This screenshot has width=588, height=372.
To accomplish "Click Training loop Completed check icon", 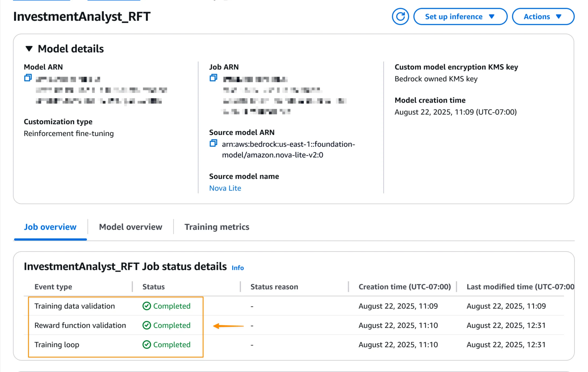I will 147,344.
